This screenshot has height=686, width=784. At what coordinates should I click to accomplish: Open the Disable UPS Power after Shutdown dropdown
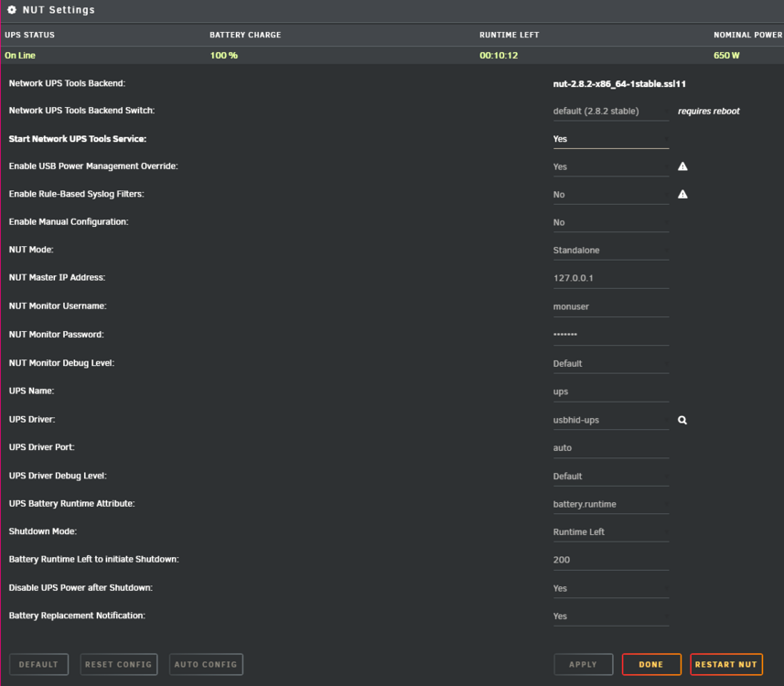click(610, 588)
